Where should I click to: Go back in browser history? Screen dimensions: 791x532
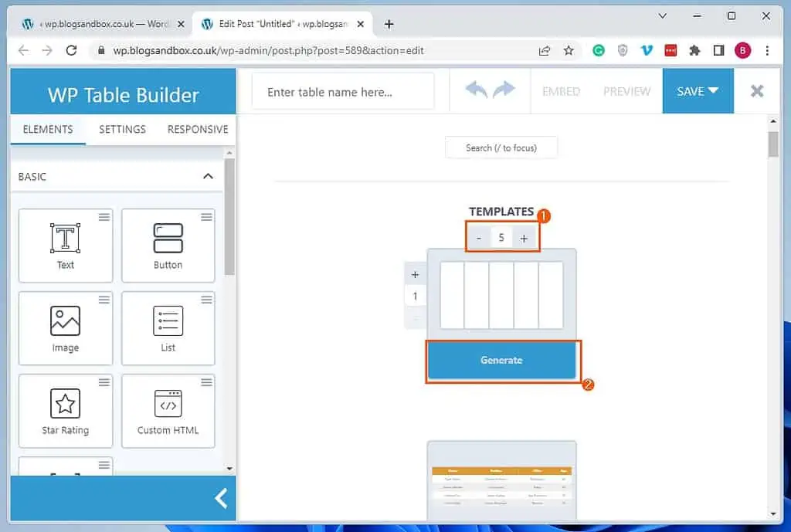(23, 50)
